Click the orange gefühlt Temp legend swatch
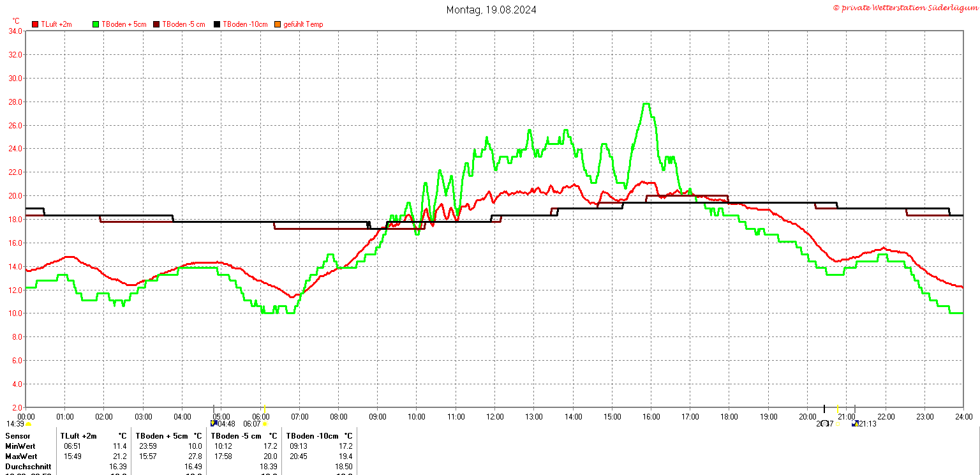 coord(278,24)
